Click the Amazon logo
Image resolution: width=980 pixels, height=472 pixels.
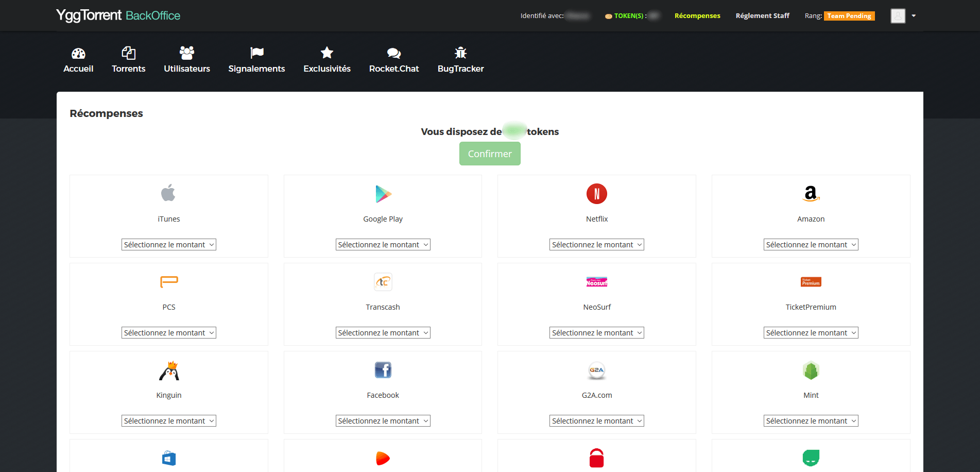click(x=811, y=194)
